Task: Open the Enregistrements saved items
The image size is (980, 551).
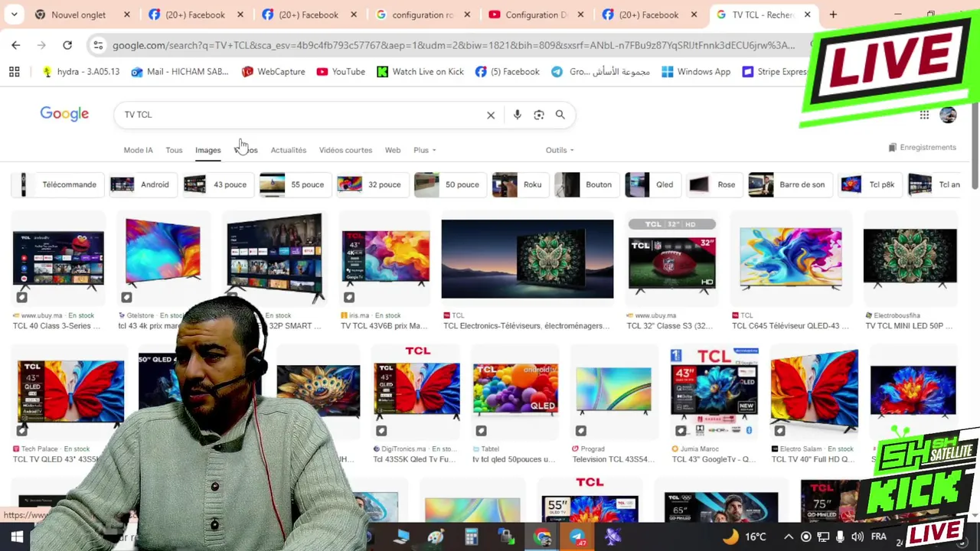Action: 922,147
